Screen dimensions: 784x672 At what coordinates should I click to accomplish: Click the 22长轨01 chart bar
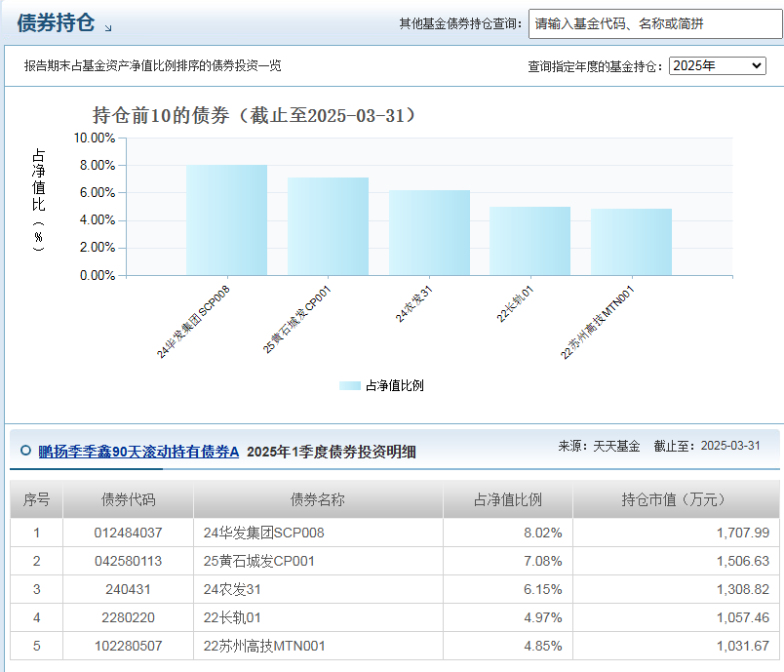click(x=530, y=241)
